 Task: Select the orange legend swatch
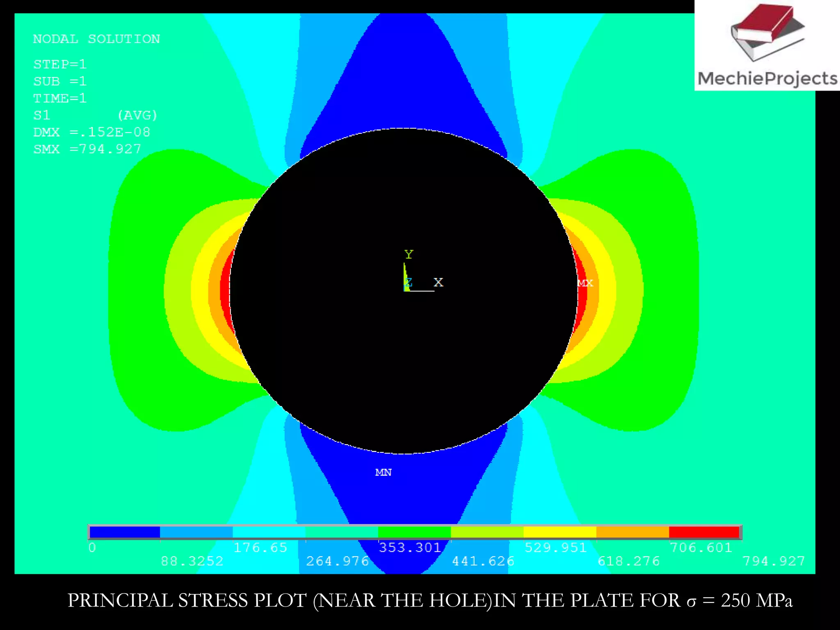632,532
